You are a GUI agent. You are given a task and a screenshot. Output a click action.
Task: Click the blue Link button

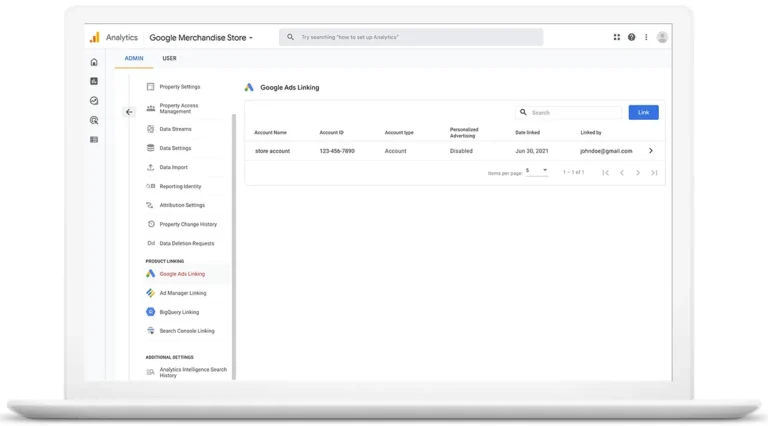point(644,112)
